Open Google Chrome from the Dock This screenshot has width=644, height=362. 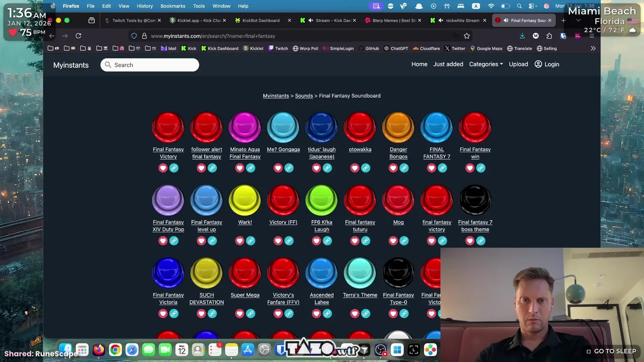tap(115, 350)
